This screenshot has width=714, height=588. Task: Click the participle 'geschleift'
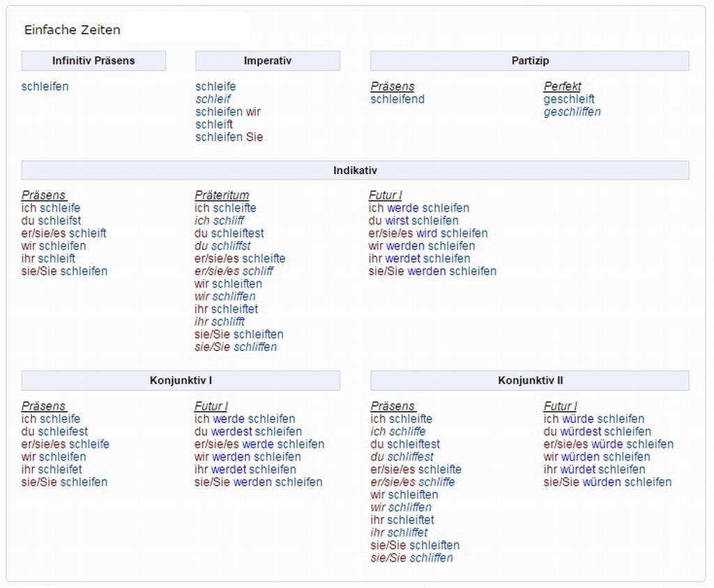(x=569, y=99)
